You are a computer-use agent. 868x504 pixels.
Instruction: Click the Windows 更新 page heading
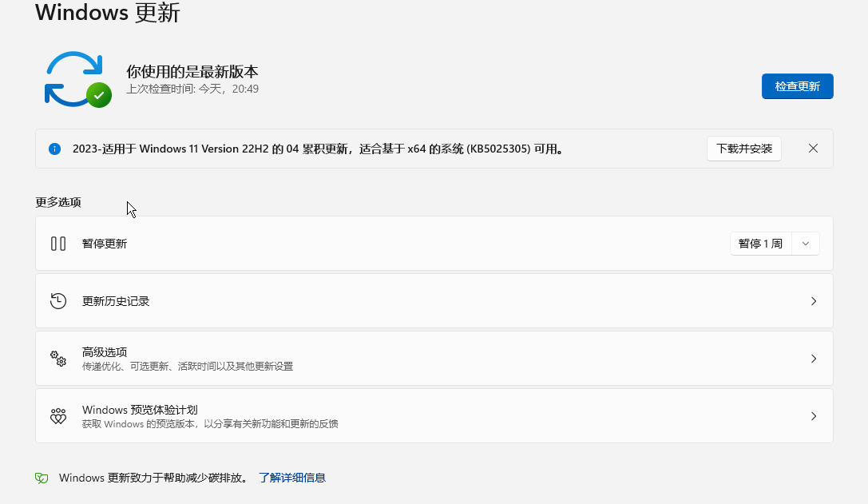pos(106,13)
